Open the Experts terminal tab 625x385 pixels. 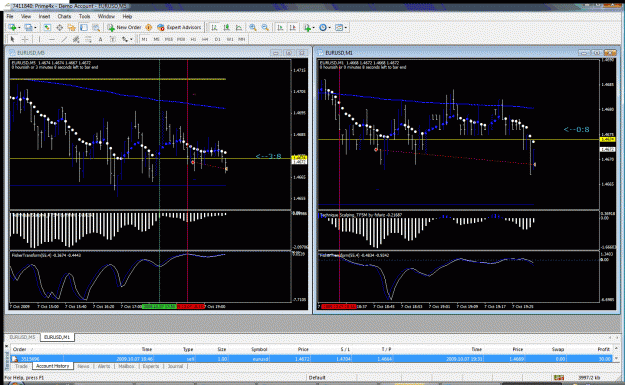click(x=151, y=366)
